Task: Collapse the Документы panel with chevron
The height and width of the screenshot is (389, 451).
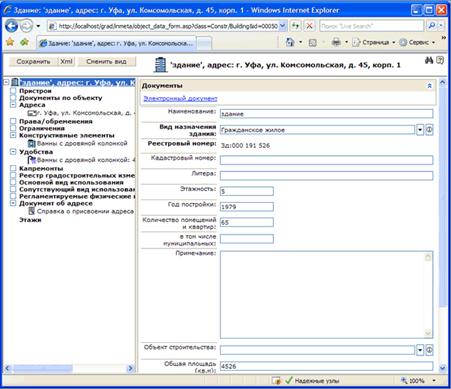Action: (429, 86)
